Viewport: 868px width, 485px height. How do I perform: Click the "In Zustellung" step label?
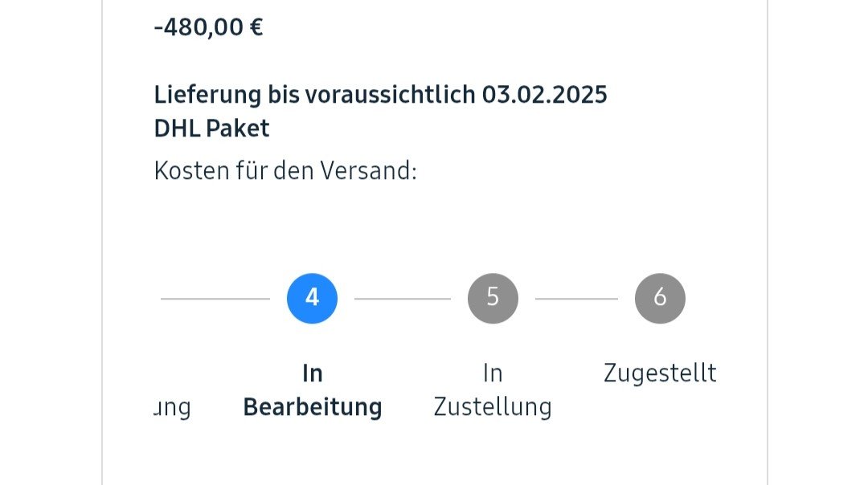[x=493, y=390]
